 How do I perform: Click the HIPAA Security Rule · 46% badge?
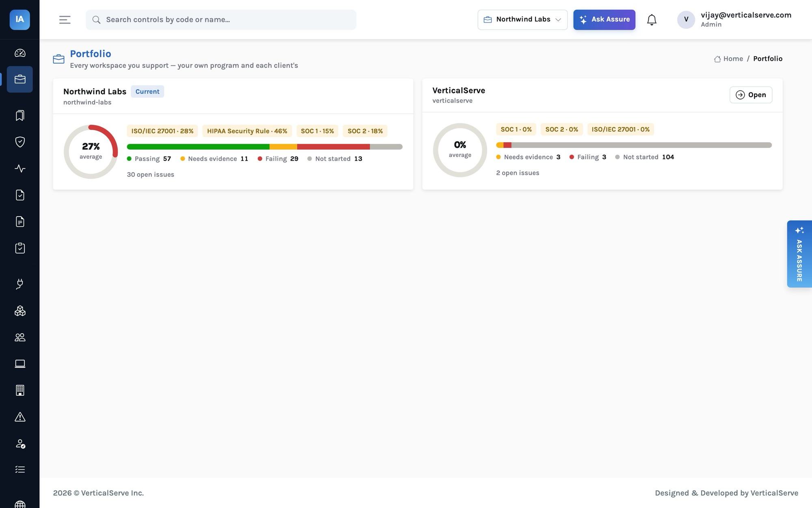click(x=247, y=131)
